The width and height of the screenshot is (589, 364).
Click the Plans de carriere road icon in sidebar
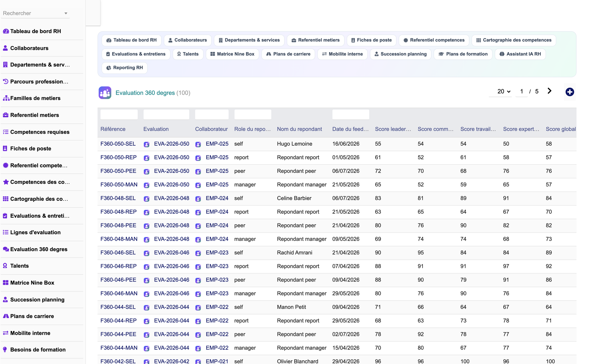tap(6, 316)
